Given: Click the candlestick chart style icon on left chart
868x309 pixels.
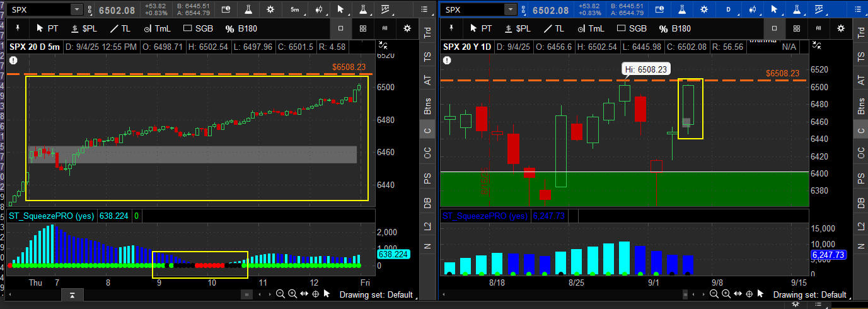Looking at the screenshot, I should pos(319,9).
